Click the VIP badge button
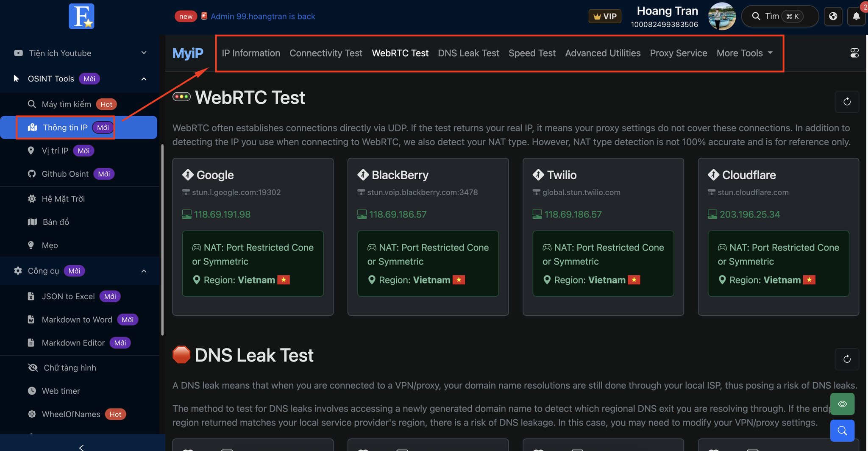868x451 pixels. coord(605,16)
